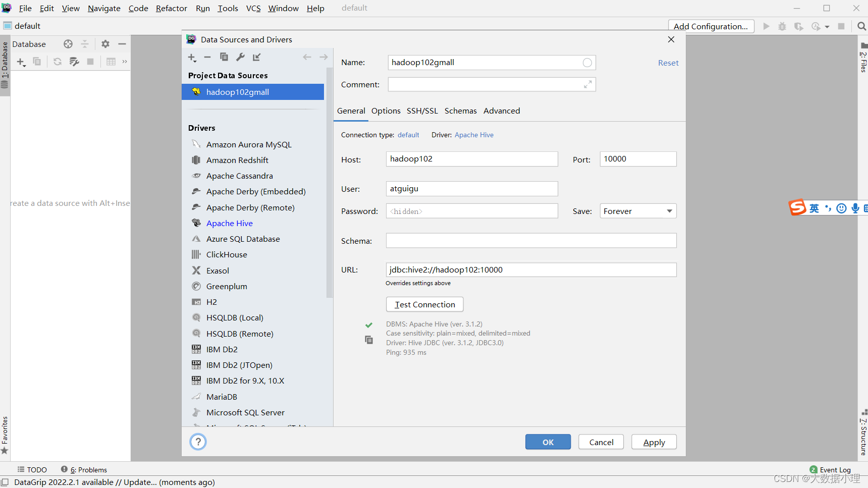The width and height of the screenshot is (868, 488).
Task: Switch to the SSH/SSL tab
Action: (422, 111)
